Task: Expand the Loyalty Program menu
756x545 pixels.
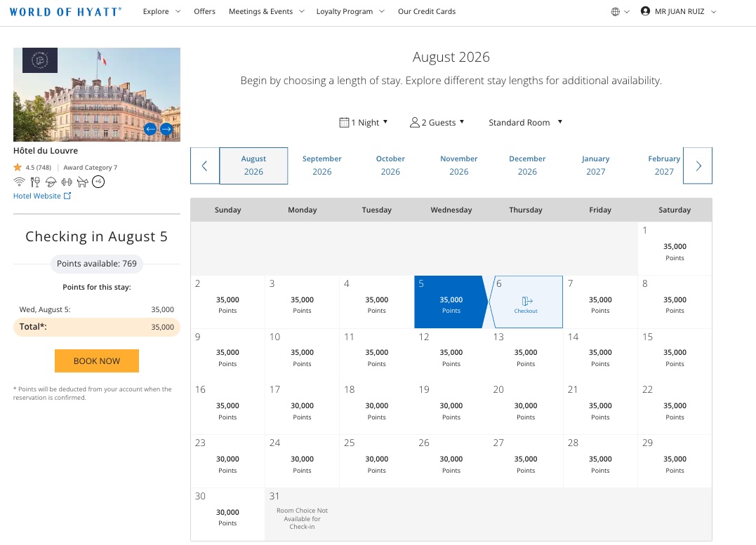Action: [x=350, y=11]
